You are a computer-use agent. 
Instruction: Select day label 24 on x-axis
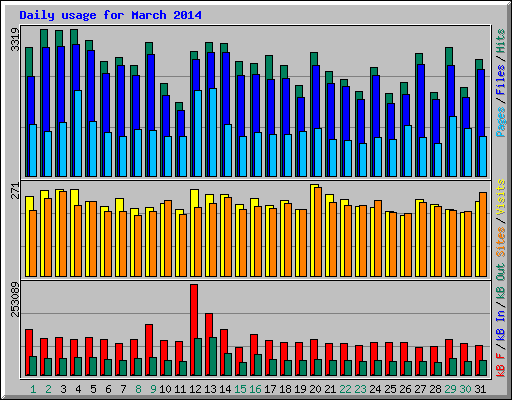(x=375, y=389)
